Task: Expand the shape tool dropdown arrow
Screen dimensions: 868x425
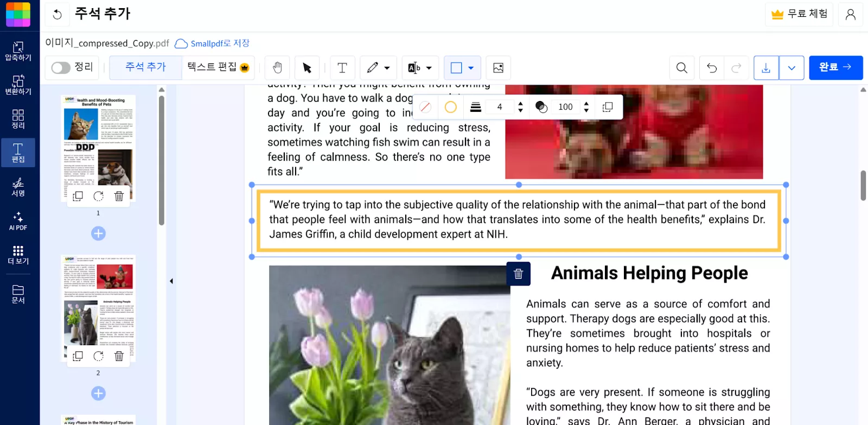Action: coord(471,68)
